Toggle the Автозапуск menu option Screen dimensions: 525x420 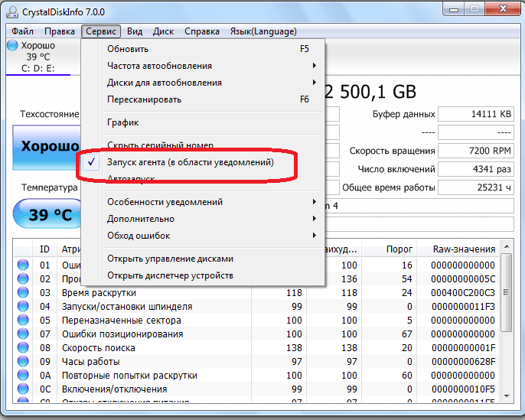pyautogui.click(x=131, y=179)
